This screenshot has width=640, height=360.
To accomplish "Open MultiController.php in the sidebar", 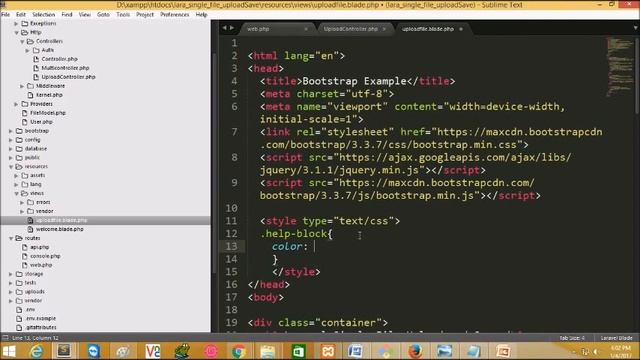I will click(65, 68).
